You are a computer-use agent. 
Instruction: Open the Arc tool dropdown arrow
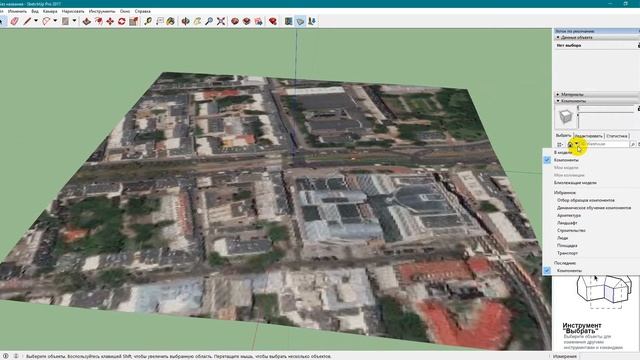click(55, 21)
